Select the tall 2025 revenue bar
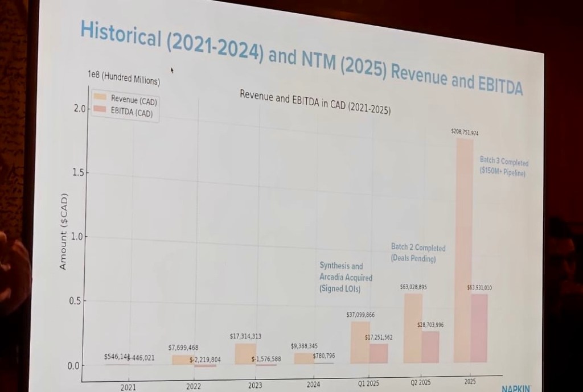Screen dimensions: 583x392 tap(463, 250)
